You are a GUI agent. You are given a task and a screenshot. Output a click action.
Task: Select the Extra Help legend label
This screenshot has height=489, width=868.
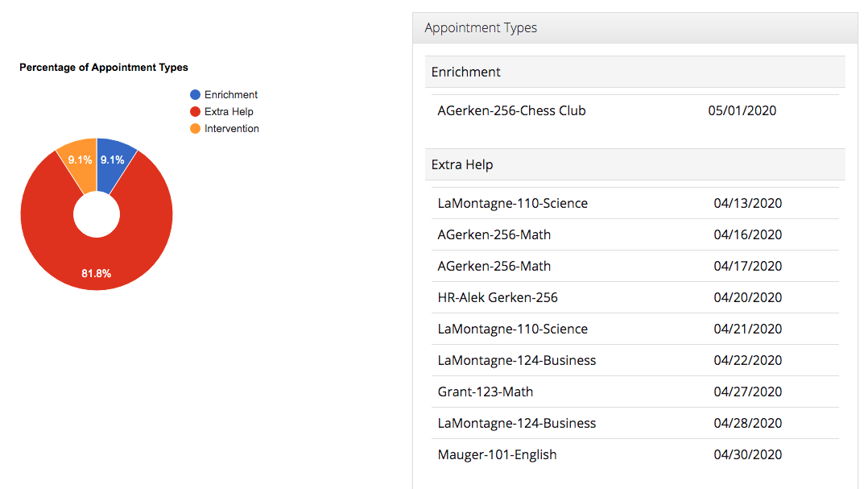pyautogui.click(x=229, y=112)
